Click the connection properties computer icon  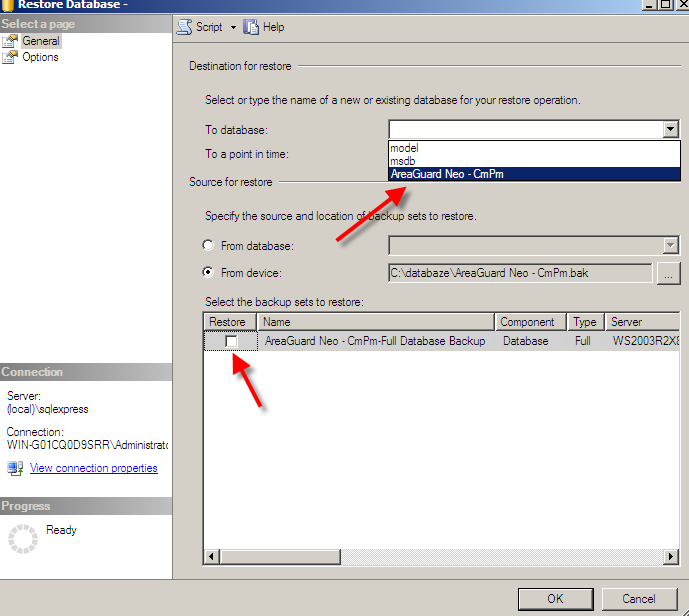click(15, 468)
